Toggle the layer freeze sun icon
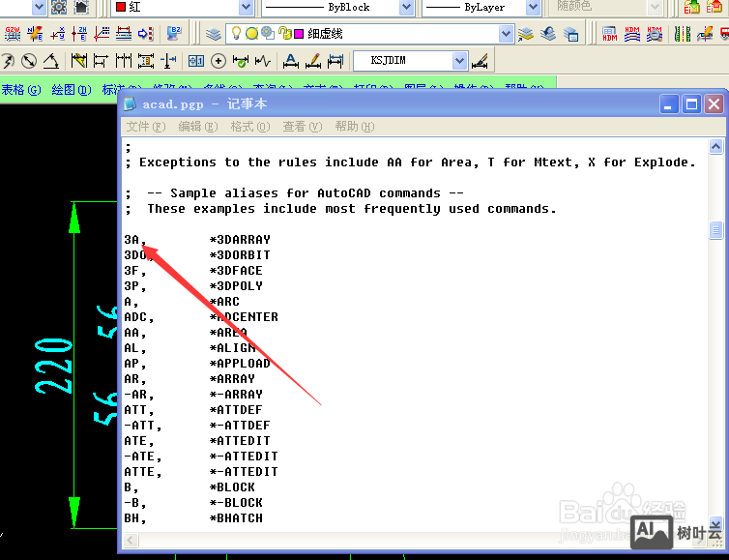729x560 pixels. click(251, 34)
